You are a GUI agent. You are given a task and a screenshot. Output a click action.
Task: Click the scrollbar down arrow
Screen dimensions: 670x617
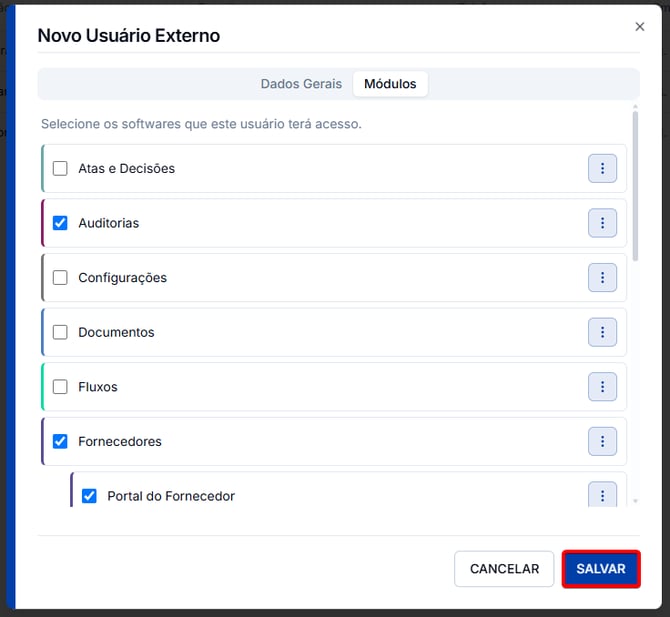click(635, 501)
